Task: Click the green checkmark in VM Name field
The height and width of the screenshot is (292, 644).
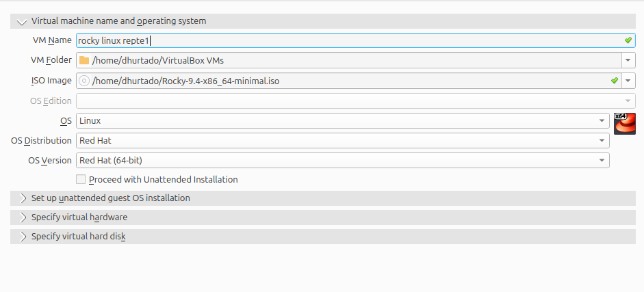Action: coord(628,40)
